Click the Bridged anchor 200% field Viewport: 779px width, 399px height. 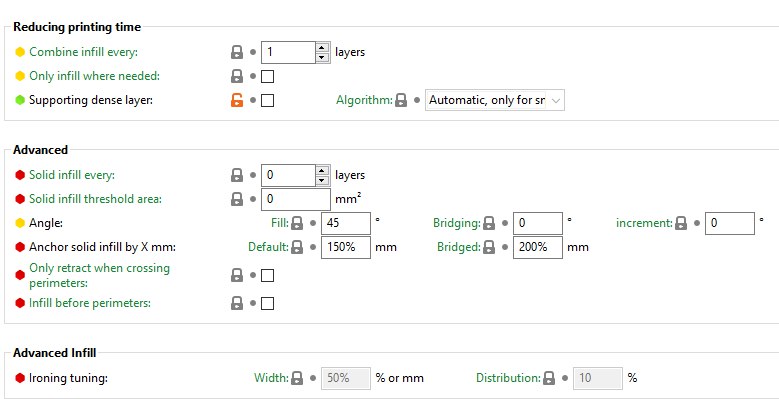[538, 247]
